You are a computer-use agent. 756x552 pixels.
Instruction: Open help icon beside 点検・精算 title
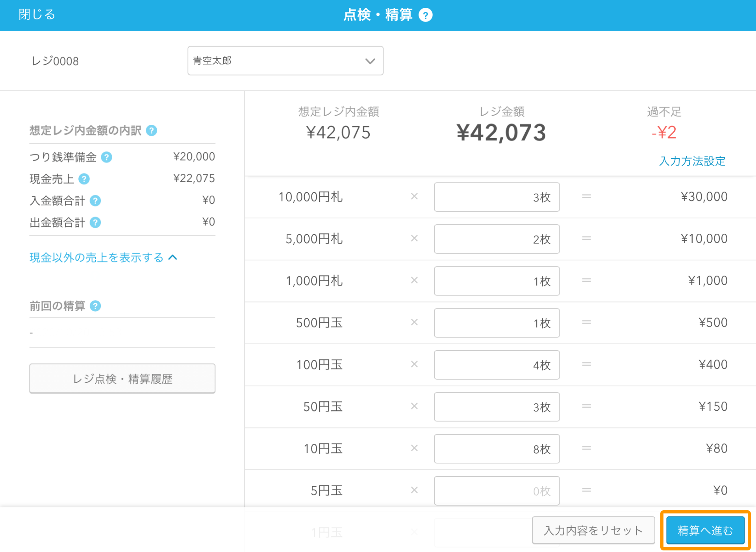point(425,15)
